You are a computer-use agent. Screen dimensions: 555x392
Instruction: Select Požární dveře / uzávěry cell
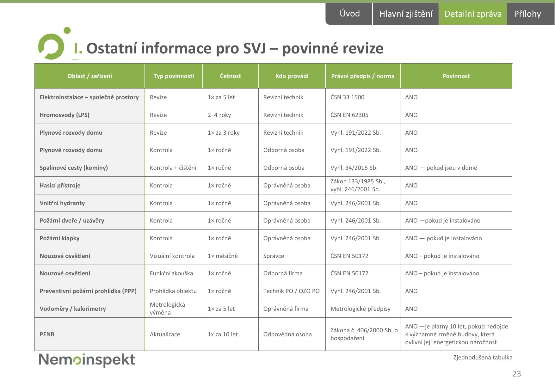(89, 221)
